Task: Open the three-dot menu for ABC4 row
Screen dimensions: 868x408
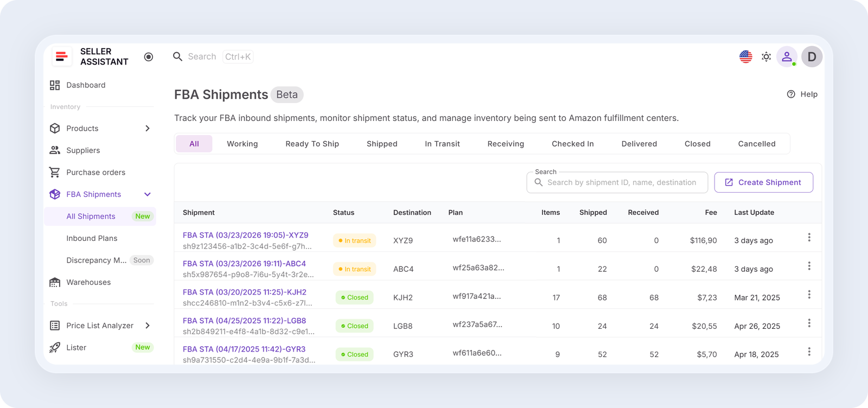Action: (x=809, y=266)
